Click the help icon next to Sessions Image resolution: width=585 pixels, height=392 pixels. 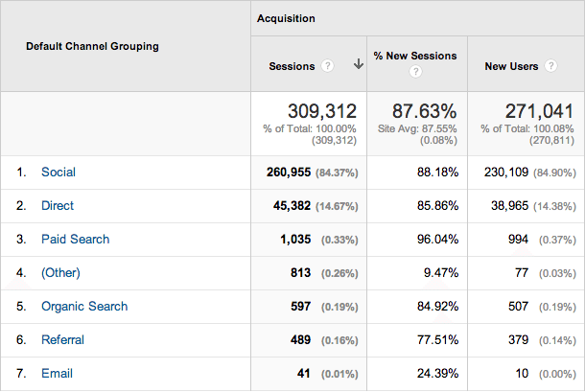point(328,66)
